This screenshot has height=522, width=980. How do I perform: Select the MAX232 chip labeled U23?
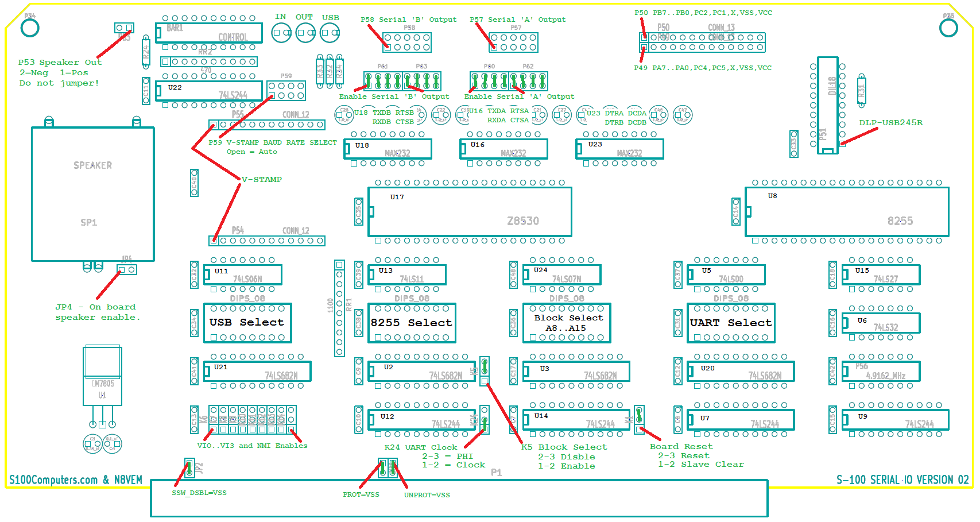coord(620,149)
